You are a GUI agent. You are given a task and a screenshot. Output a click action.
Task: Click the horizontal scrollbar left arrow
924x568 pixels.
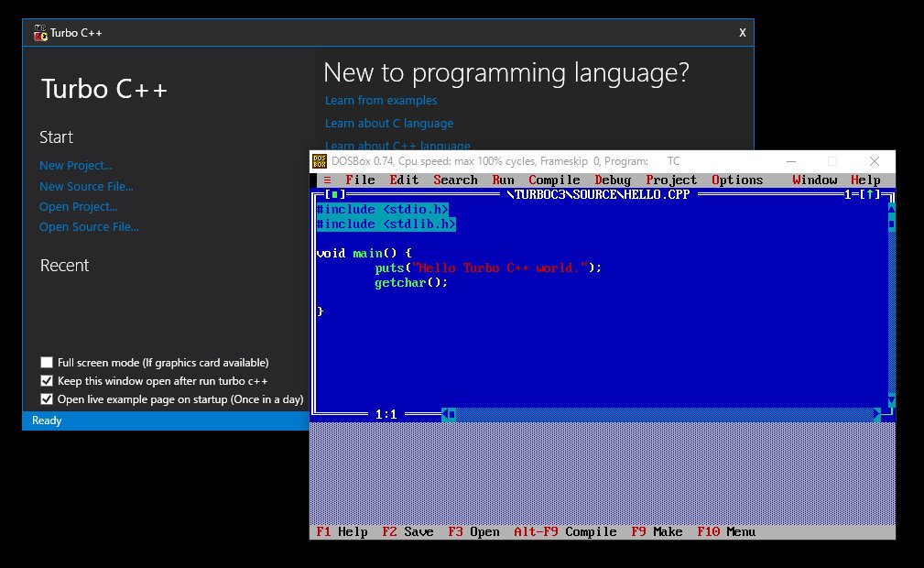pyautogui.click(x=445, y=414)
